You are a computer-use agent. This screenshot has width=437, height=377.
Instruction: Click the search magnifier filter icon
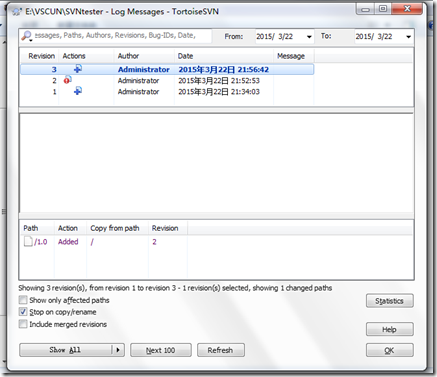coord(26,36)
